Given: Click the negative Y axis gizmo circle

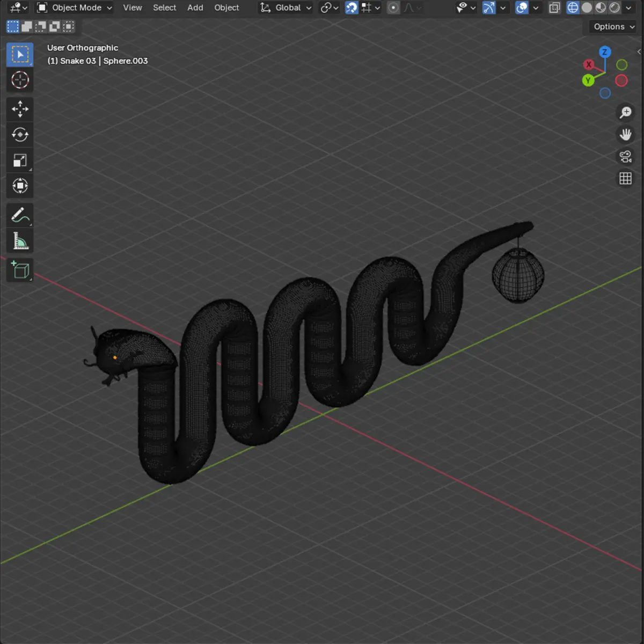Looking at the screenshot, I should click(x=621, y=65).
